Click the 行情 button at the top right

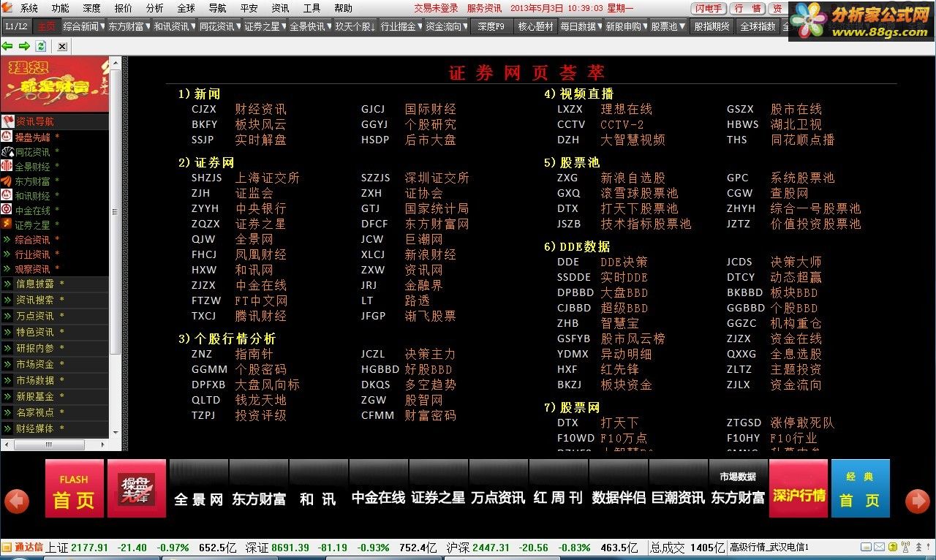tap(747, 9)
